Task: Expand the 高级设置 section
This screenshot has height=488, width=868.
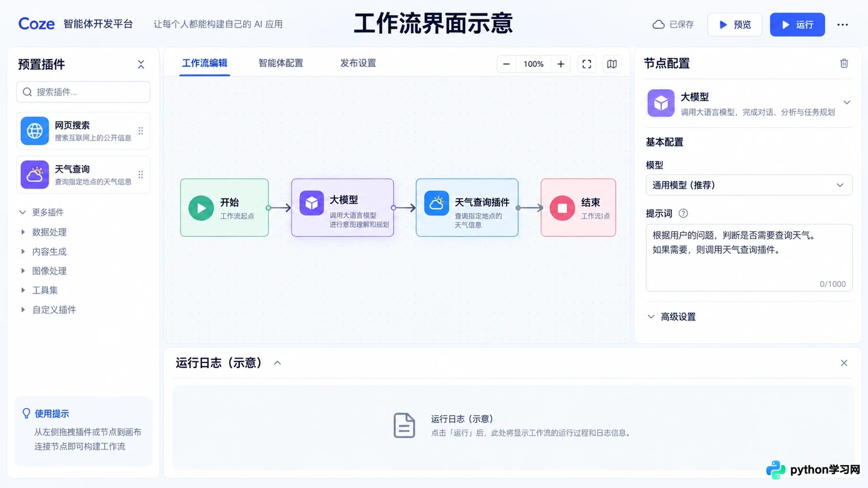Action: (671, 317)
